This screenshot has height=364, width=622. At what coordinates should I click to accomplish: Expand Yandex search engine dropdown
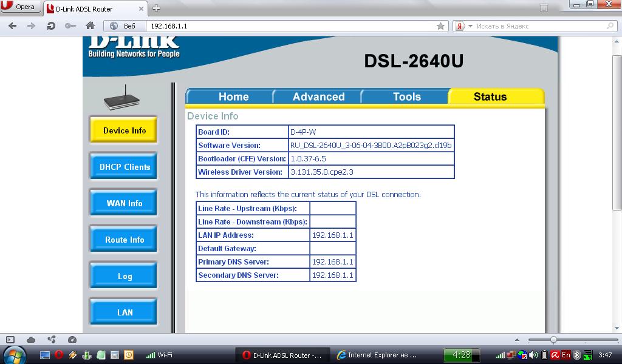tap(470, 26)
